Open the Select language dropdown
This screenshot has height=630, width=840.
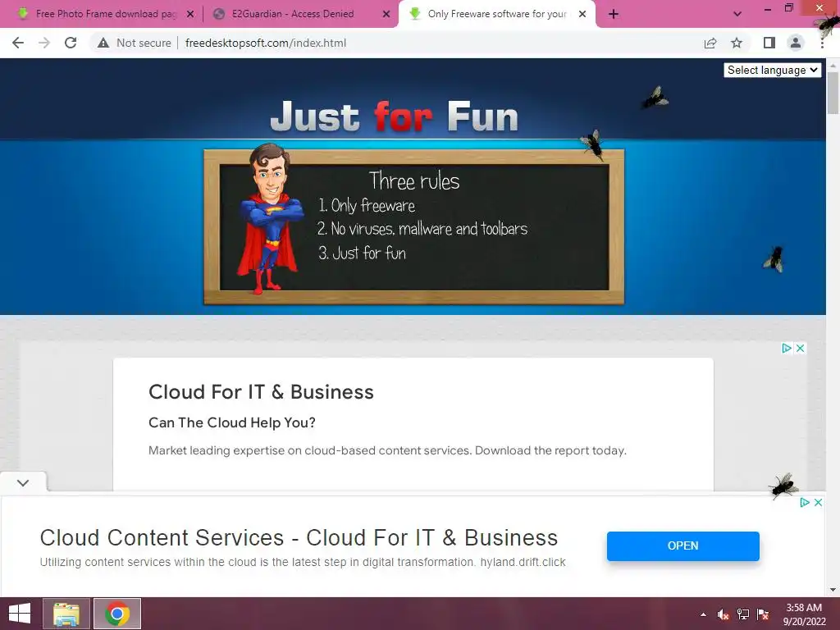(x=773, y=71)
